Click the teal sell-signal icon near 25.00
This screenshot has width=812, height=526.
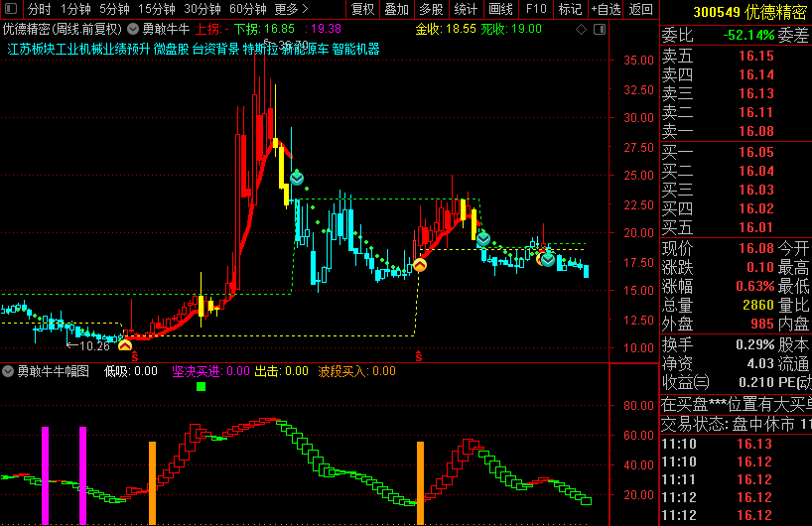coord(296,179)
